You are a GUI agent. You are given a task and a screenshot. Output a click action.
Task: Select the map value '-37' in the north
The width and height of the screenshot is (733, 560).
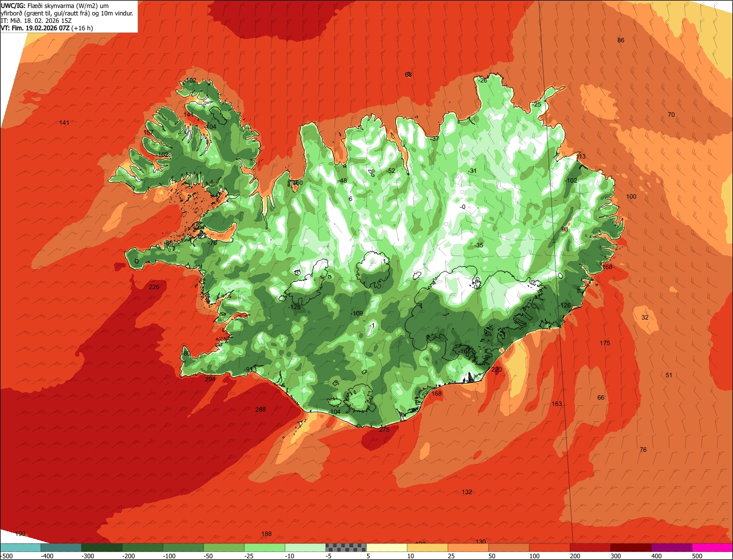tap(435, 139)
